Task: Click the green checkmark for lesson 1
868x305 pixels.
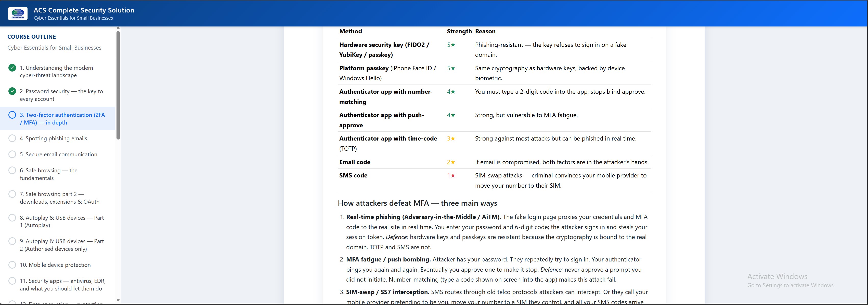Action: pyautogui.click(x=12, y=68)
